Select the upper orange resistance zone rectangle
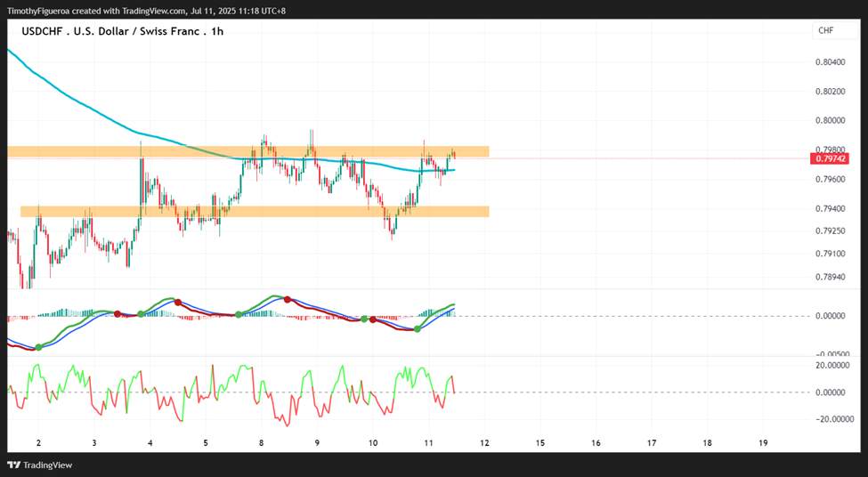 click(248, 151)
